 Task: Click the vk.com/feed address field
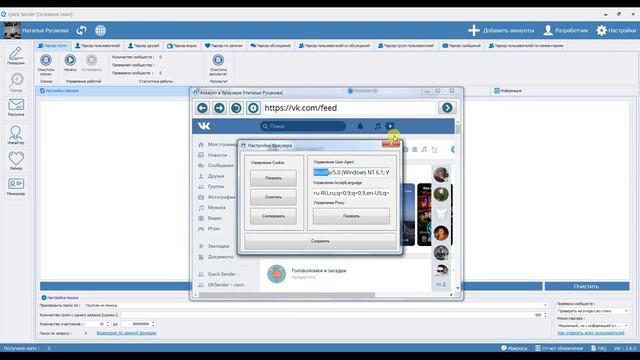coord(349,108)
